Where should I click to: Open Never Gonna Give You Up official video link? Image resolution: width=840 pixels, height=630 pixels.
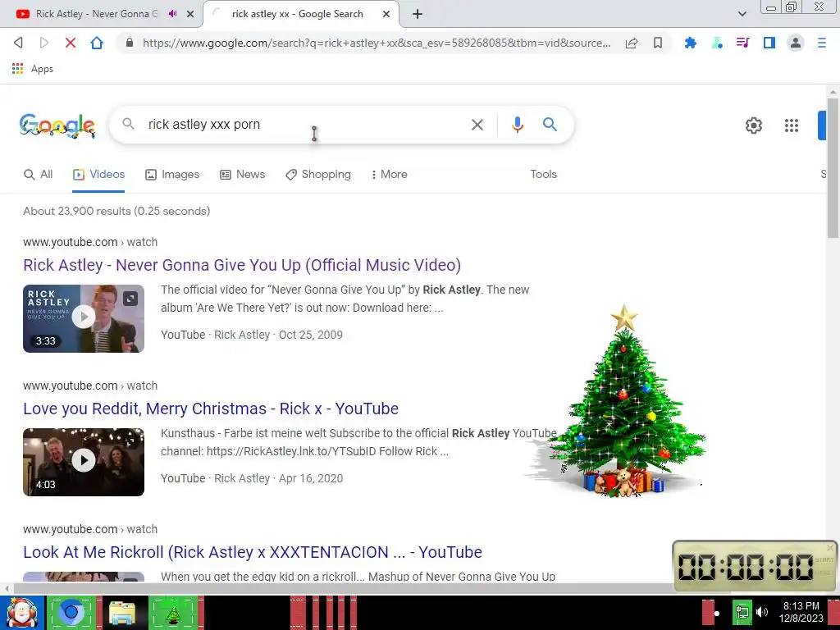coord(242,265)
